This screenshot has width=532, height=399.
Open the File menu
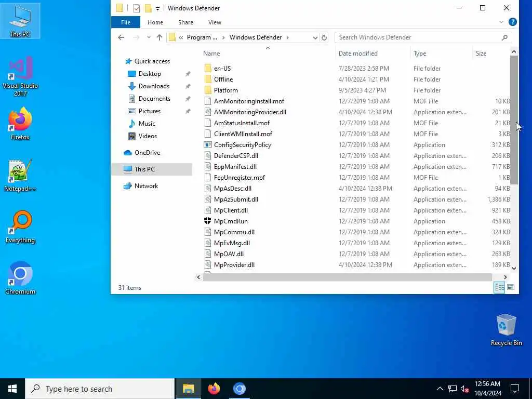[126, 22]
